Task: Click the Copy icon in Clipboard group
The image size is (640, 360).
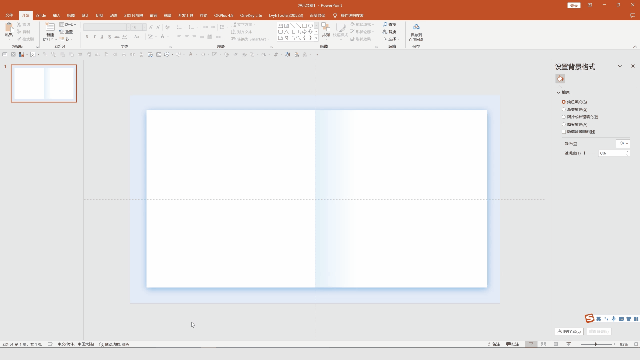Action: click(x=19, y=32)
